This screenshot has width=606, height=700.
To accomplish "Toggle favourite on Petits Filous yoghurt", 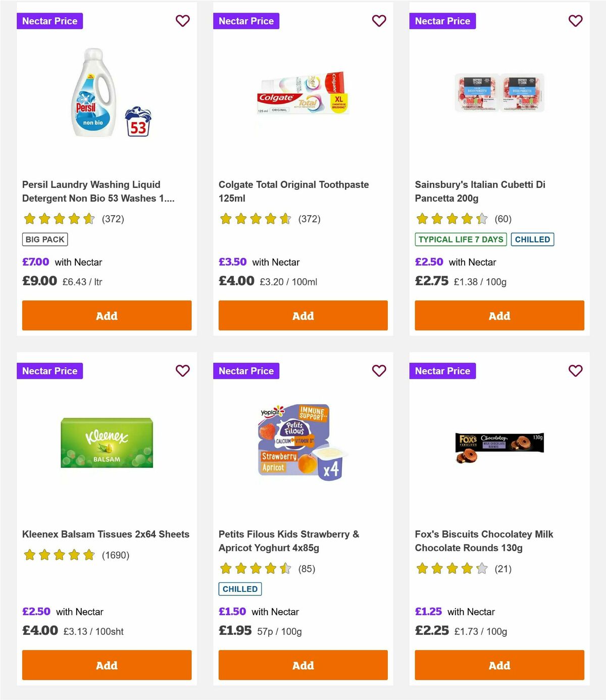I will click(x=379, y=371).
